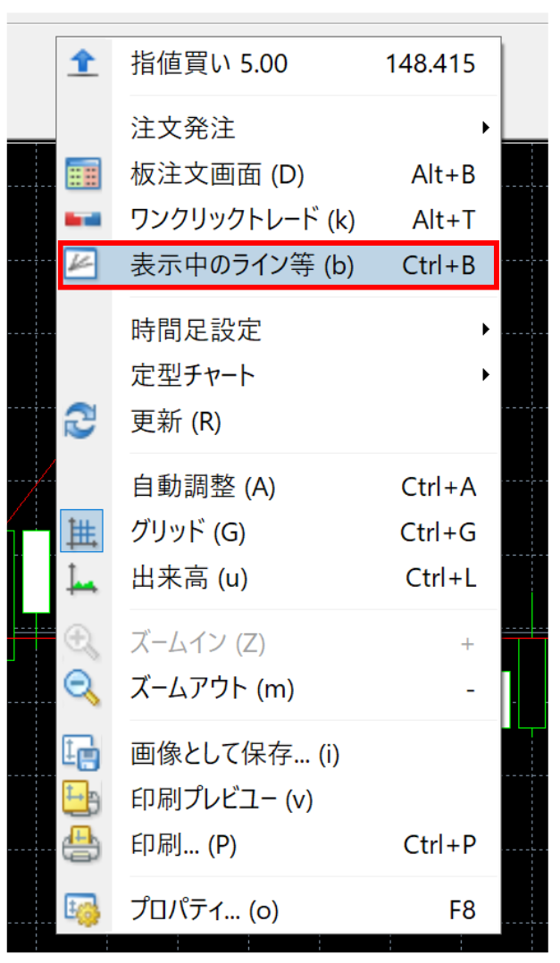560x963 pixels.
Task: Select 更新 (R) entry
Action: [279, 422]
